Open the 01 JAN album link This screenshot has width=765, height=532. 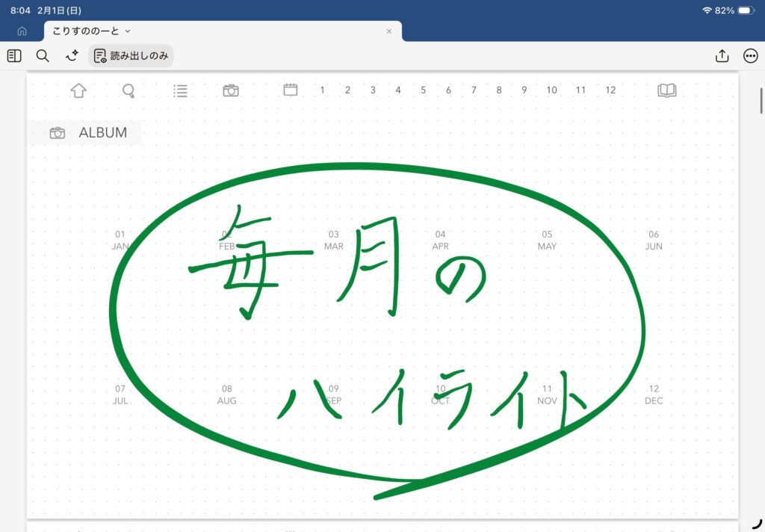pyautogui.click(x=120, y=240)
